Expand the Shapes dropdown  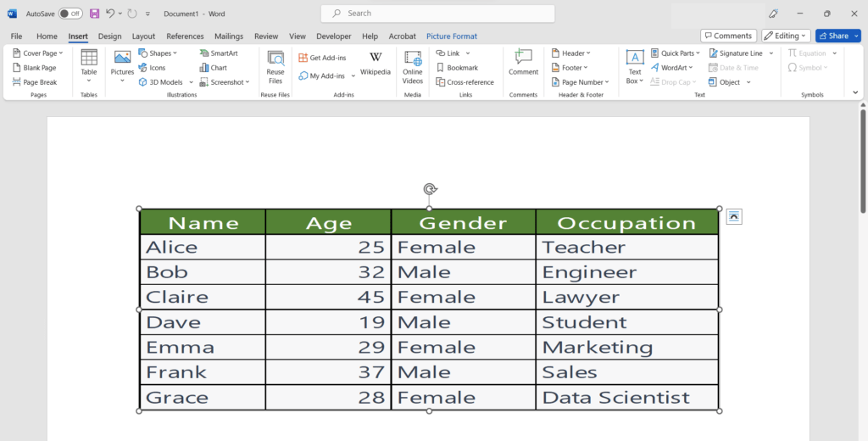(x=158, y=53)
